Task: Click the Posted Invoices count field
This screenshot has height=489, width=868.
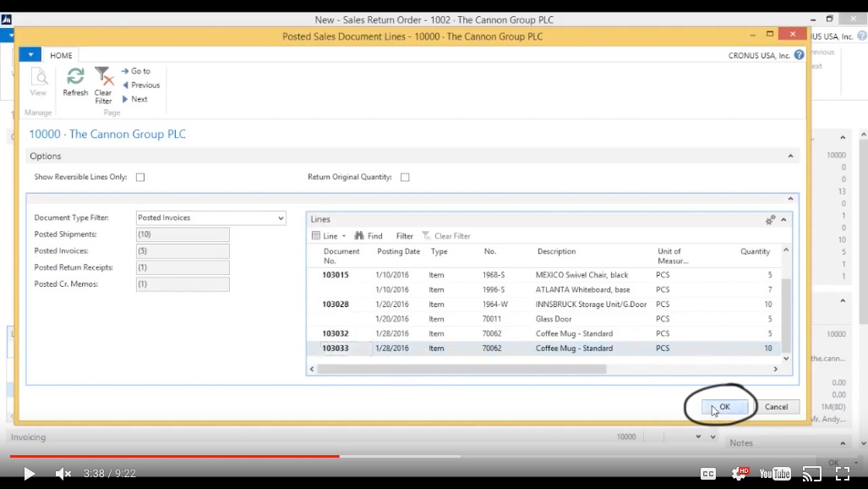Action: [183, 251]
